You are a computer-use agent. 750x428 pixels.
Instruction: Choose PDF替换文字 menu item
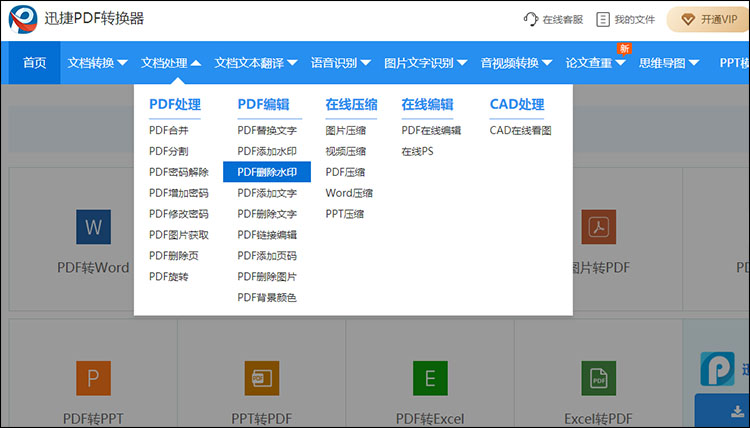click(x=267, y=130)
